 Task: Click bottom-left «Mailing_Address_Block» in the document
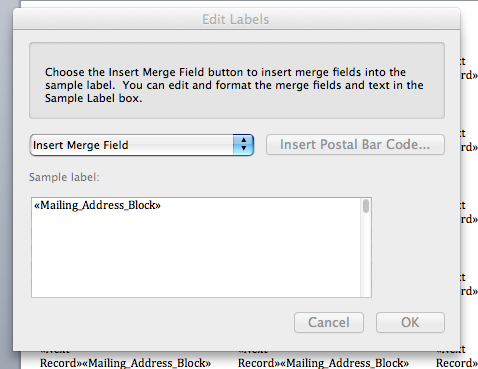(146, 363)
